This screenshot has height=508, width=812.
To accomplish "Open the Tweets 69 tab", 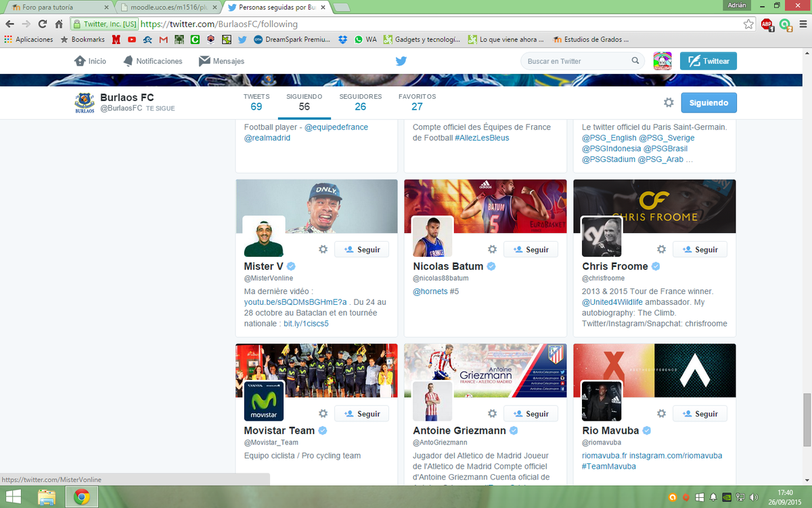I will coord(256,102).
